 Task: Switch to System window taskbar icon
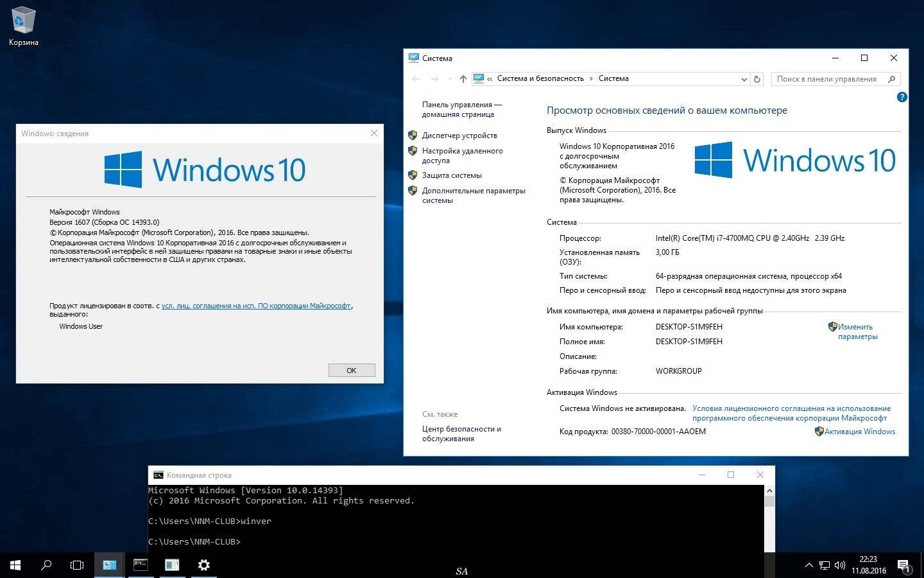point(110,565)
